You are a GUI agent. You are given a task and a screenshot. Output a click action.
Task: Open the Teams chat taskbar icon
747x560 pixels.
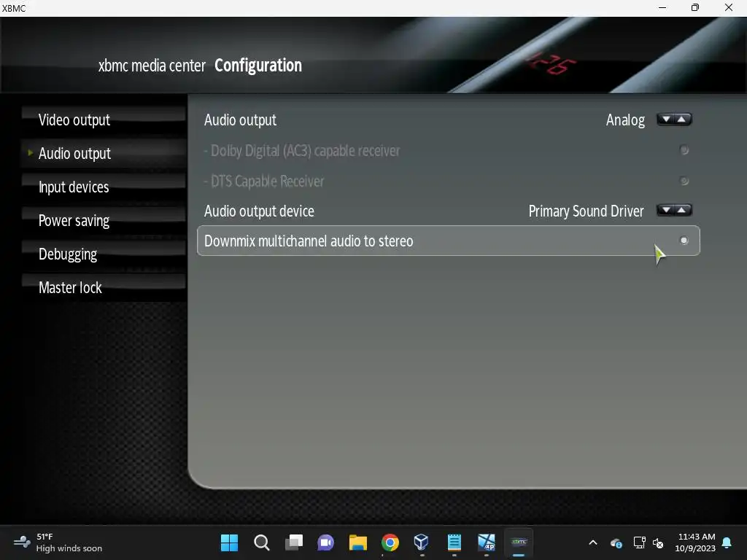[x=326, y=542]
